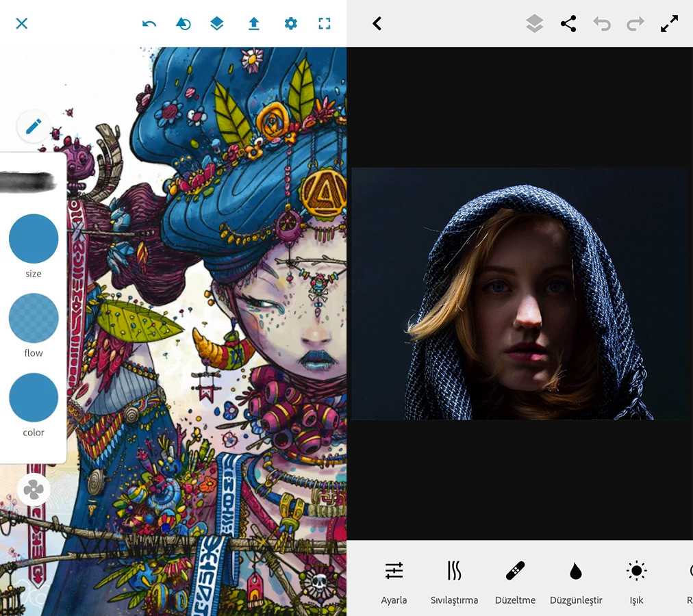
Task: Open settings gear in sketch app
Action: coord(291,23)
